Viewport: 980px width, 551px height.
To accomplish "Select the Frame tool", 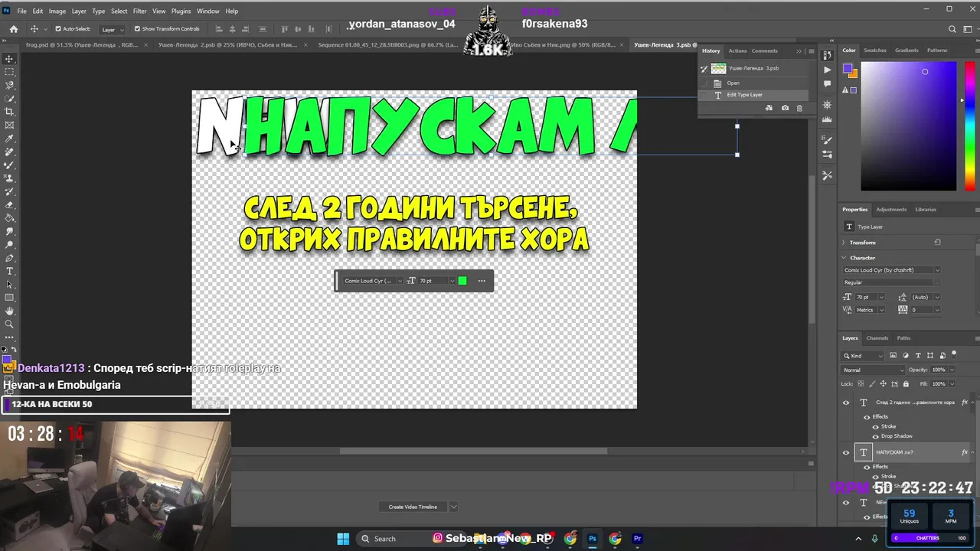I will [x=9, y=125].
